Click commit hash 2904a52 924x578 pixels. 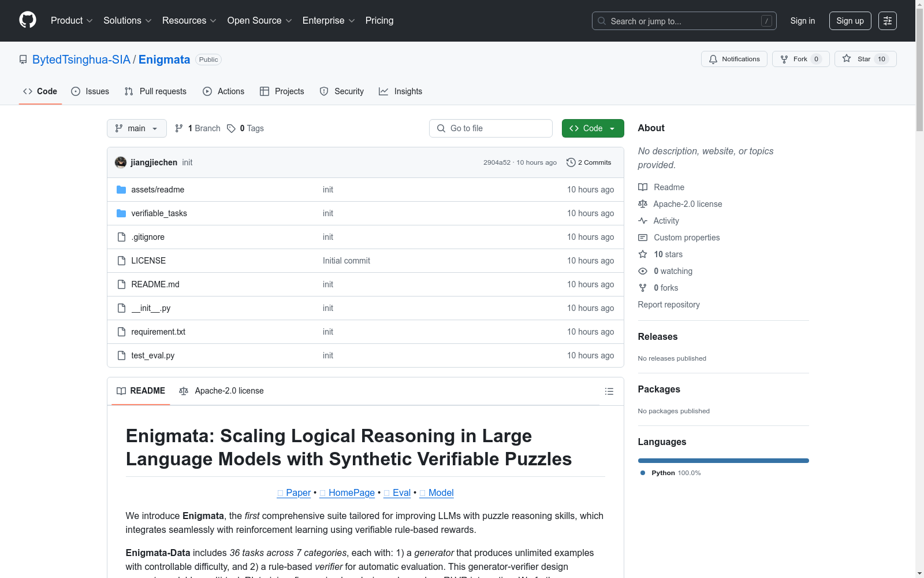[497, 162]
